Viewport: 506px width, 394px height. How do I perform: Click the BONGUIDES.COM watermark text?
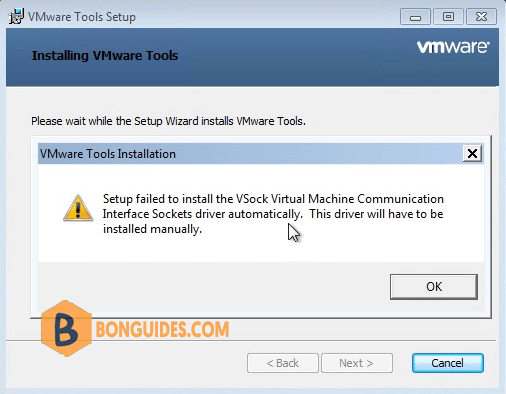162,329
